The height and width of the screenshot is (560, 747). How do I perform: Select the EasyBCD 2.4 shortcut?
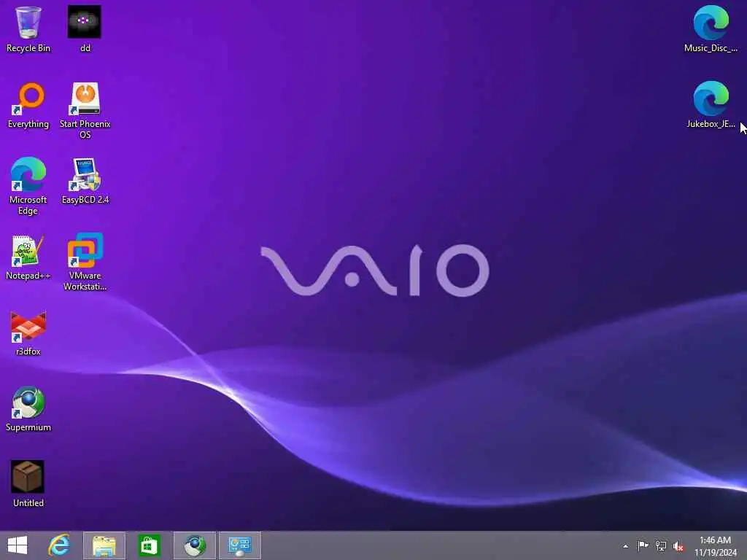point(85,181)
